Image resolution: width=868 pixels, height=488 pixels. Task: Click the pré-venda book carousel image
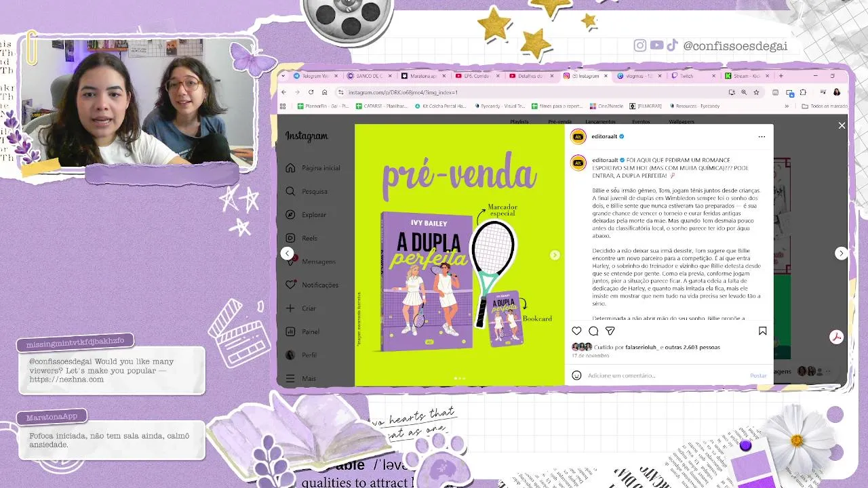point(459,255)
